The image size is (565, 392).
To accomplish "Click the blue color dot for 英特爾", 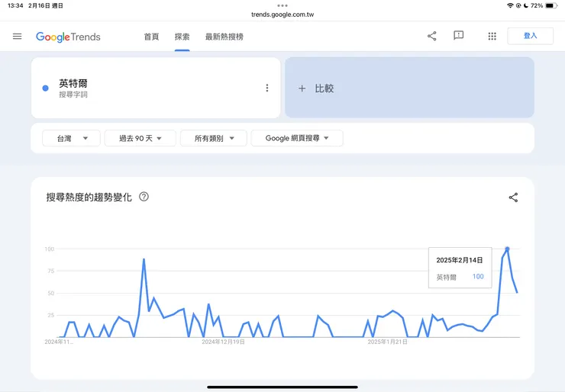I will pyautogui.click(x=45, y=88).
